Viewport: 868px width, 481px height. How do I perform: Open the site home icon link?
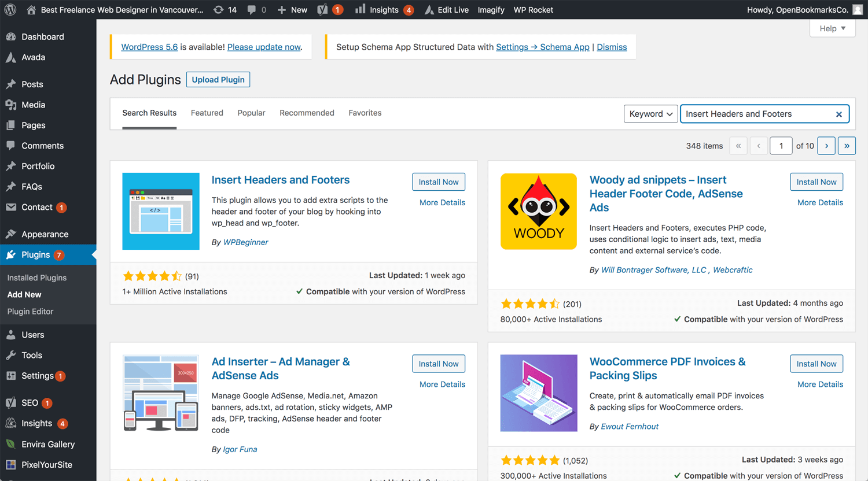coord(31,10)
